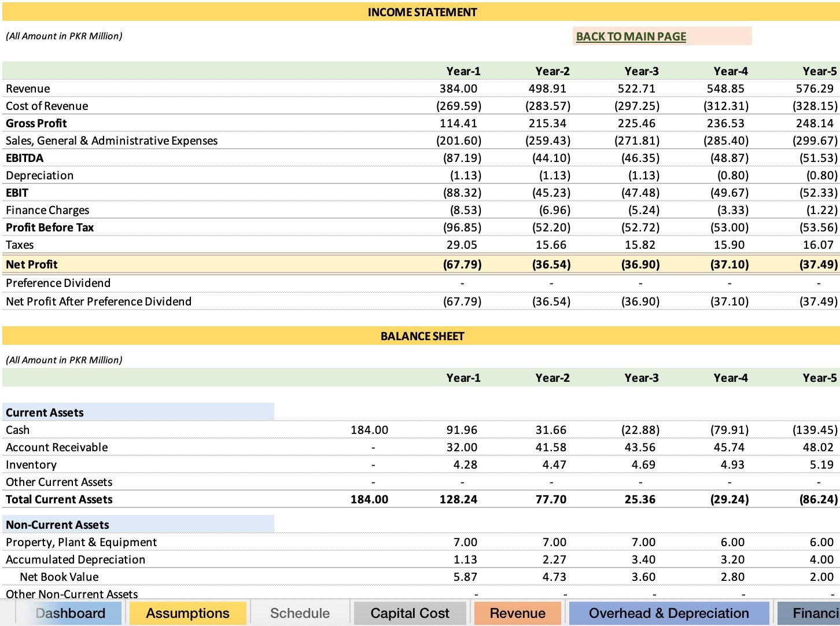The height and width of the screenshot is (626, 840).
Task: Select the Total Current Assets label
Action: point(59,499)
